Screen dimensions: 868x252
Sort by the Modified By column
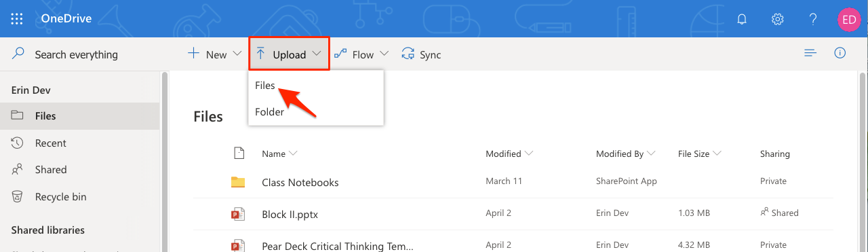point(626,154)
